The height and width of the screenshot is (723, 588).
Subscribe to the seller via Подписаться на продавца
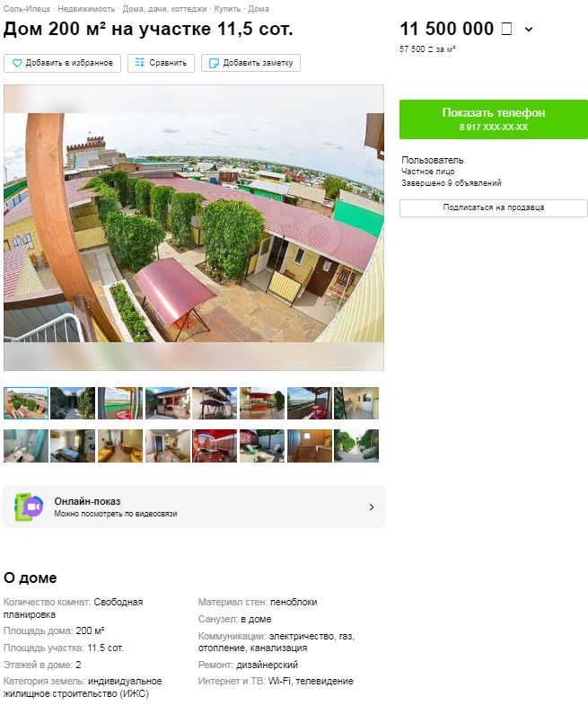tap(494, 207)
